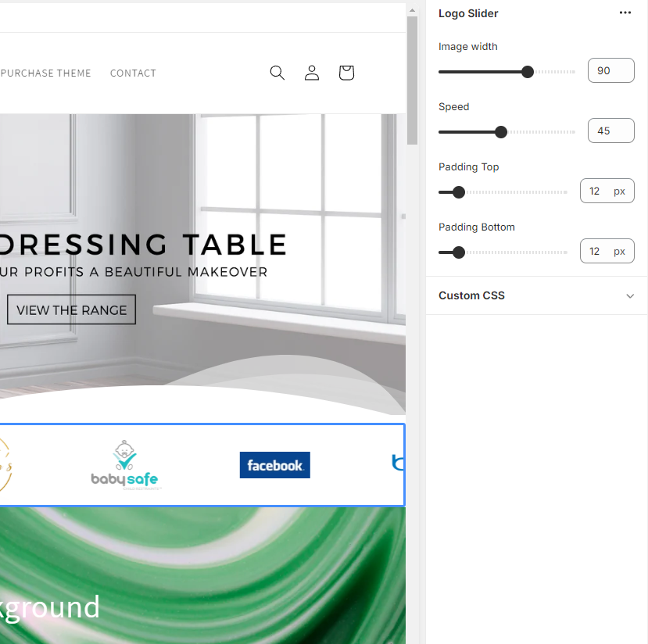Expand the Custom CSS section

(x=471, y=295)
